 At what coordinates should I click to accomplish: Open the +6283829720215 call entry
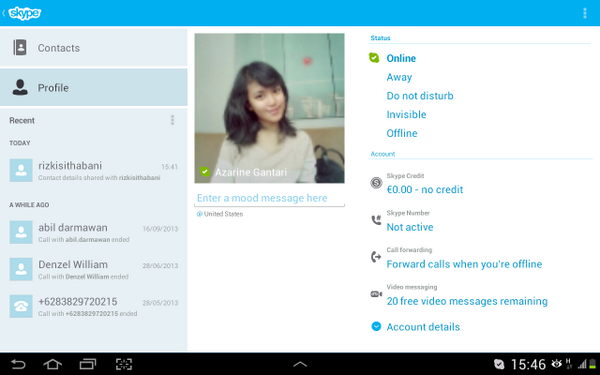[94, 307]
